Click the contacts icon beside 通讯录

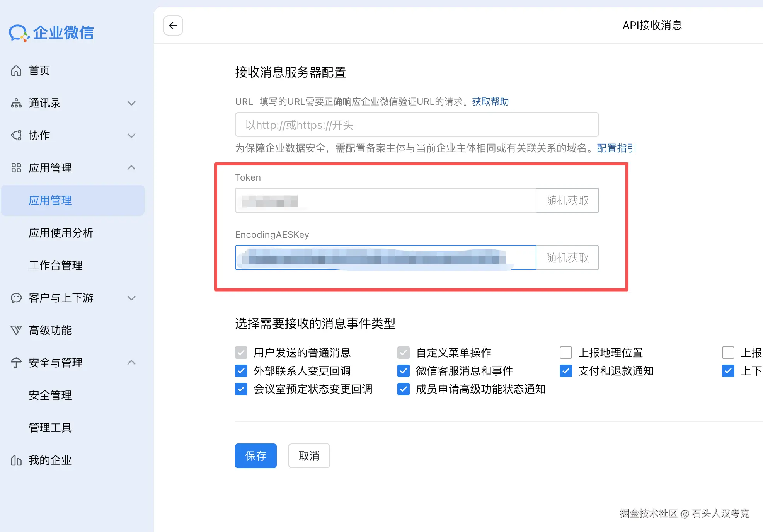pyautogui.click(x=16, y=103)
